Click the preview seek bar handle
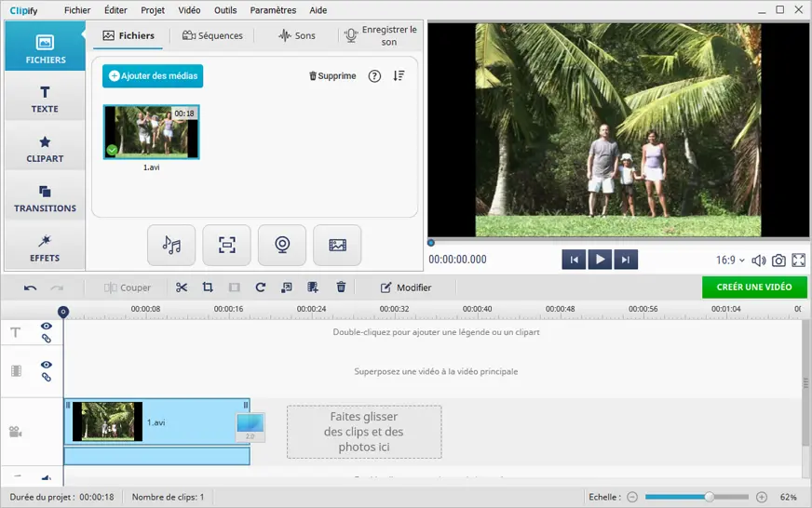Image resolution: width=812 pixels, height=508 pixels. (431, 243)
